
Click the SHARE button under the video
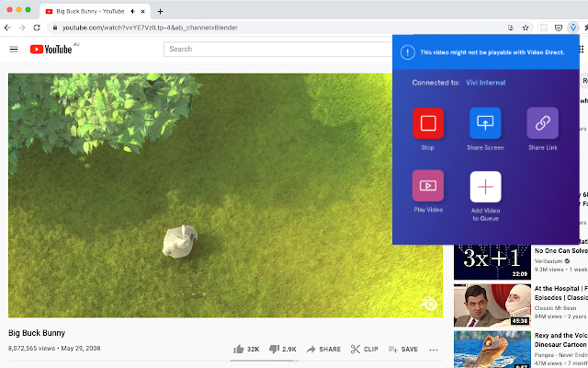tap(323, 350)
